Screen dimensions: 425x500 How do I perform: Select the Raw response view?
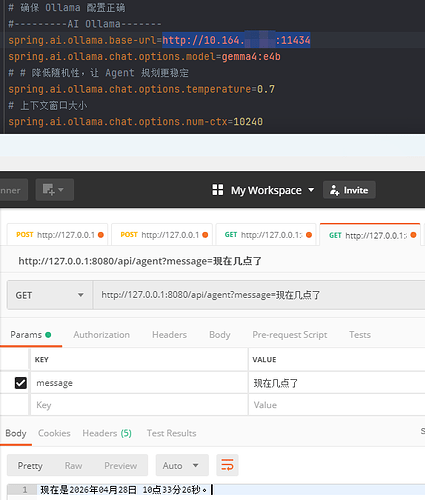tap(73, 465)
